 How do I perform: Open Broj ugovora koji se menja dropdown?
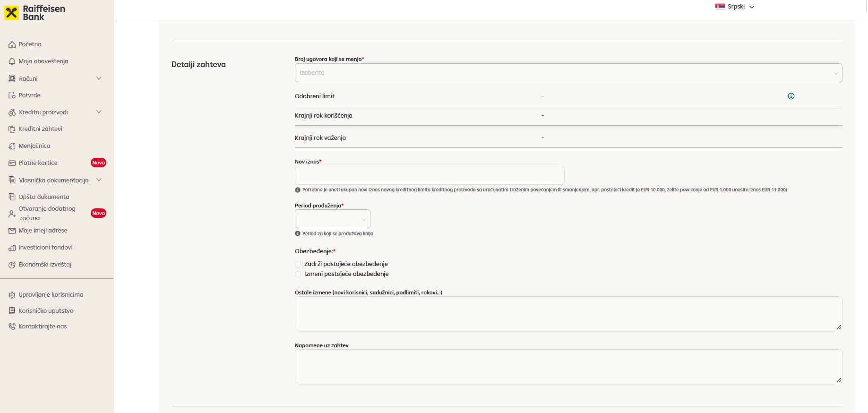568,73
